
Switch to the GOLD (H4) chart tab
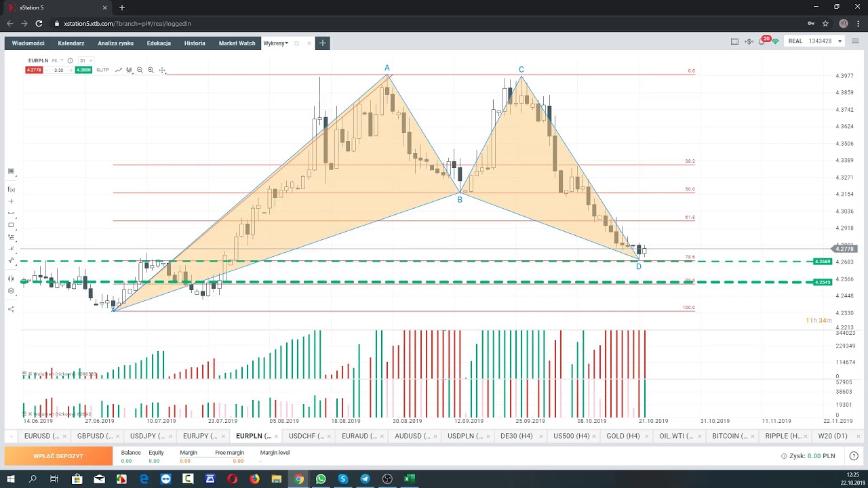coord(623,436)
